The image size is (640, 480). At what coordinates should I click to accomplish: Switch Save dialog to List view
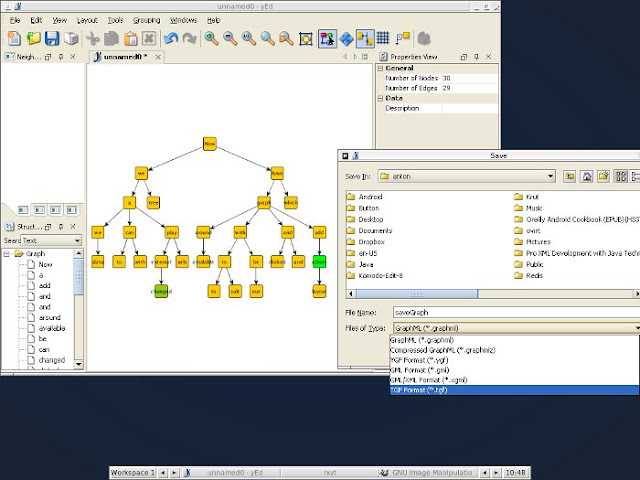pos(621,176)
